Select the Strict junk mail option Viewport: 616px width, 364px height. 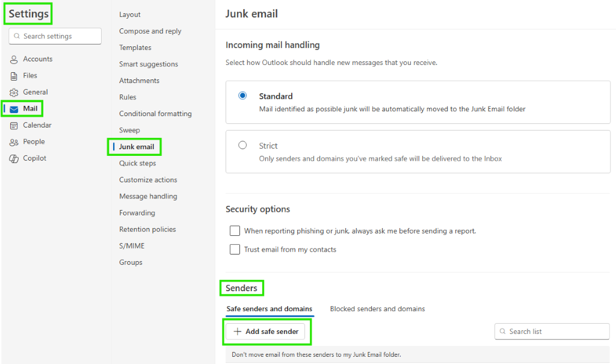pos(242,145)
